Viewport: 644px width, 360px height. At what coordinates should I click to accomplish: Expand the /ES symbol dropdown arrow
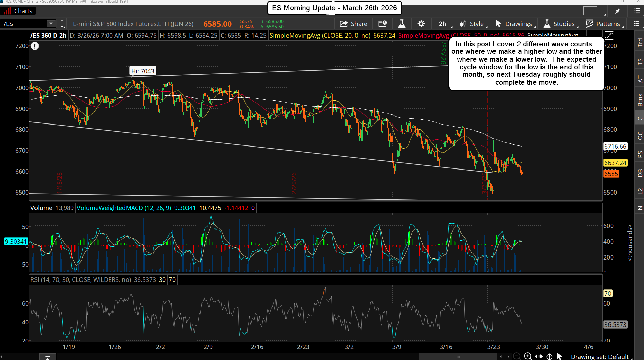tap(51, 24)
